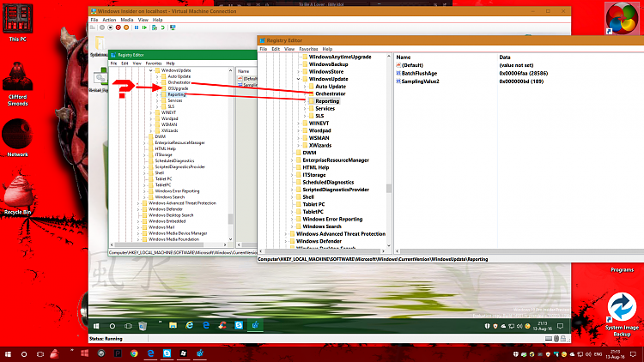Click the green Revert toolbar icon
Image resolution: width=644 pixels, height=362 pixels.
pos(162,27)
